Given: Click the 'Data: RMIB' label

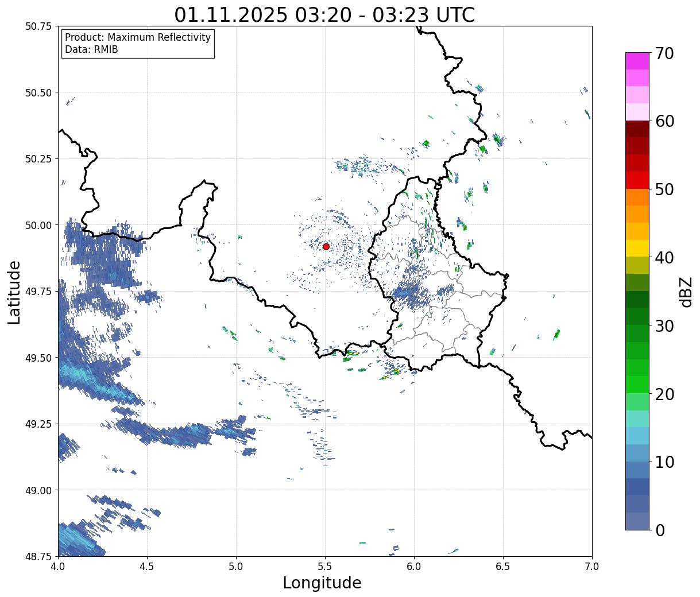Looking at the screenshot, I should [91, 49].
